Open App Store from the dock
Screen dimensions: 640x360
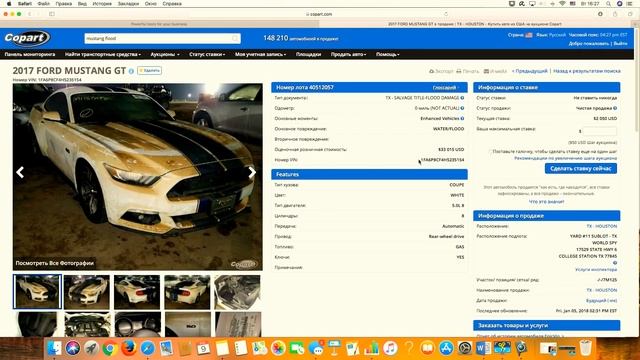pos(446,348)
